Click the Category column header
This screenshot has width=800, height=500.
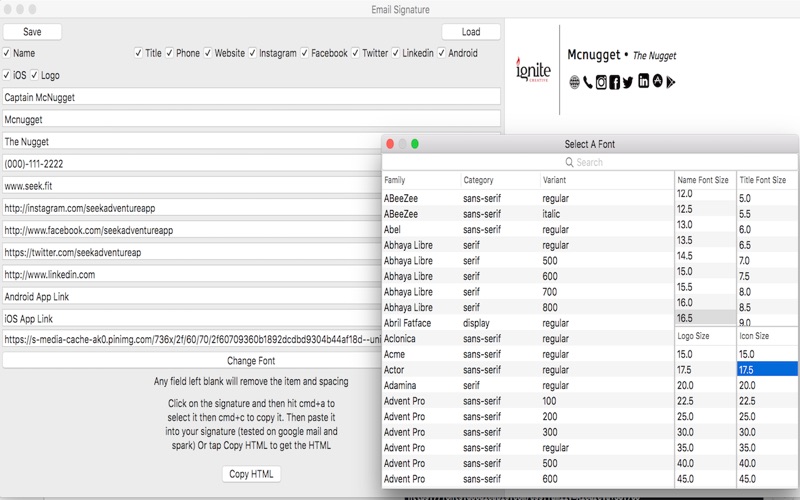click(x=479, y=180)
